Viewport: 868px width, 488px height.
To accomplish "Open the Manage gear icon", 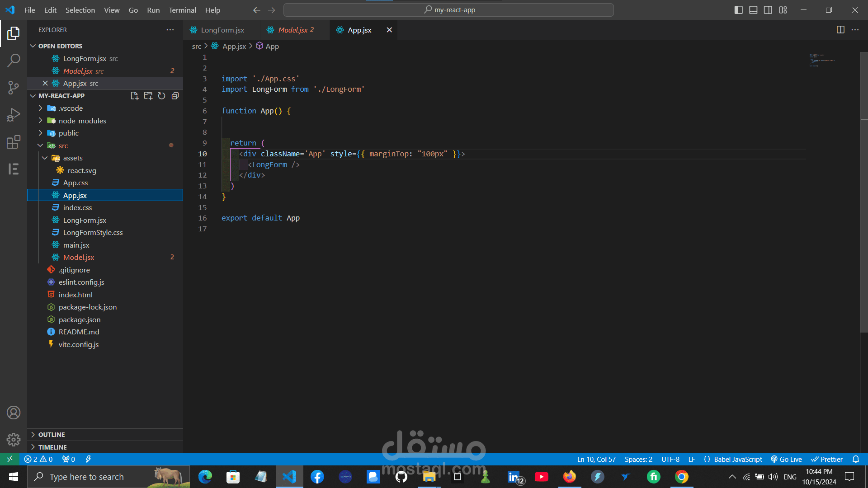I will (14, 439).
